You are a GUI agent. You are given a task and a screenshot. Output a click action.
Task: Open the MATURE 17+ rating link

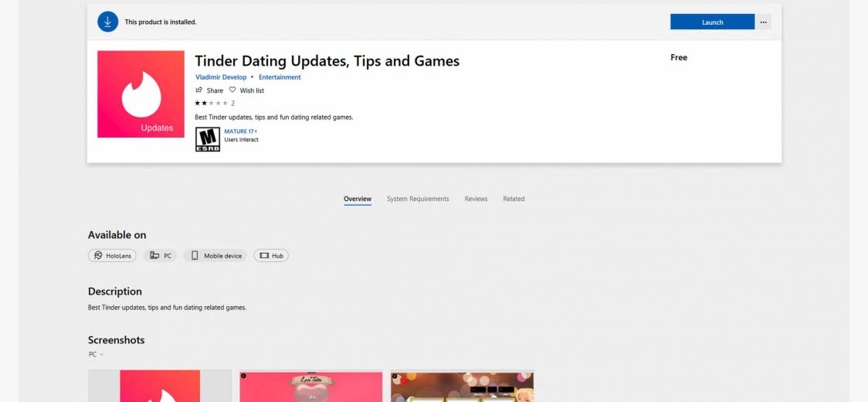click(x=241, y=131)
